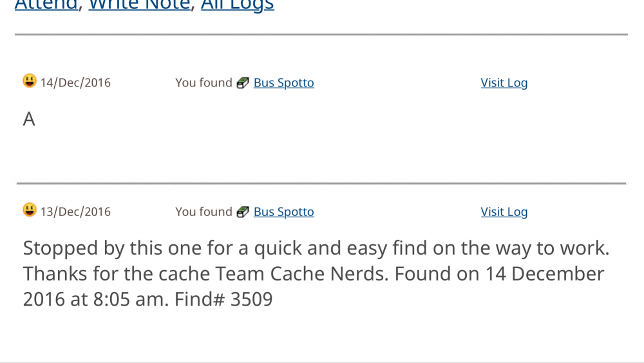Click "Team Cache Nerds" in the log text
The image size is (644, 363).
pyautogui.click(x=302, y=274)
